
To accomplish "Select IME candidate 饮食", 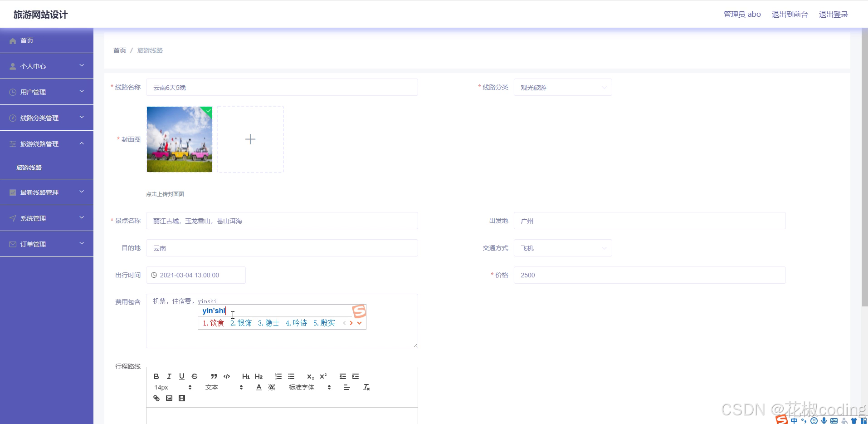I will point(214,323).
